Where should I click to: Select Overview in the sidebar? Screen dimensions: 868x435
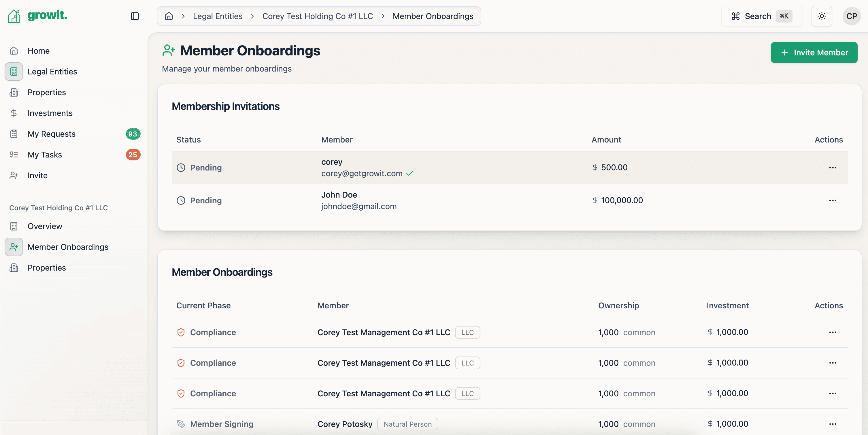pos(45,226)
